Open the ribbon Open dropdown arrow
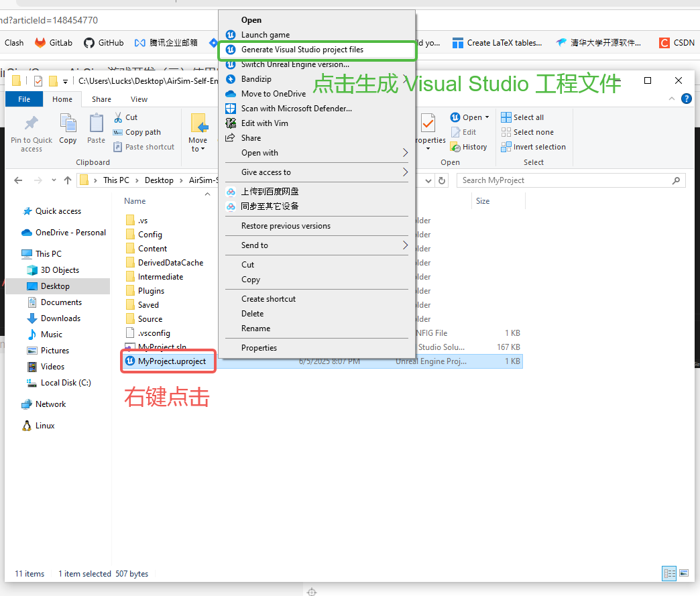 pos(487,117)
